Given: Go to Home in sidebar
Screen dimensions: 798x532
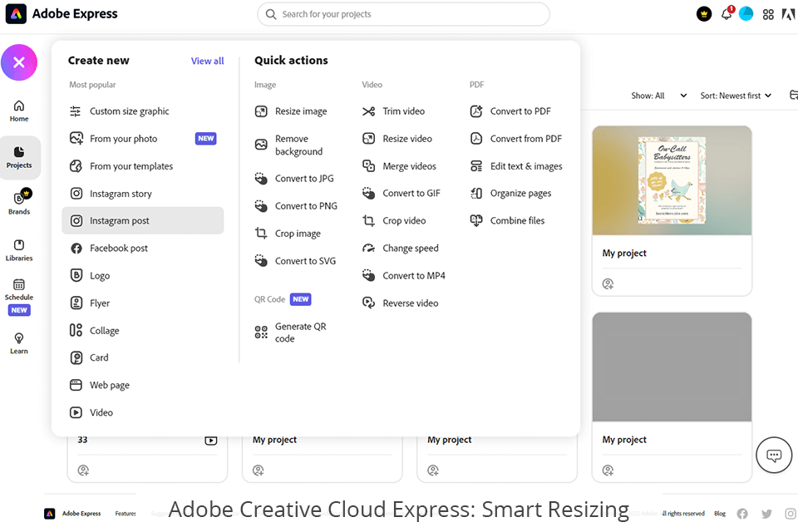Looking at the screenshot, I should (19, 111).
